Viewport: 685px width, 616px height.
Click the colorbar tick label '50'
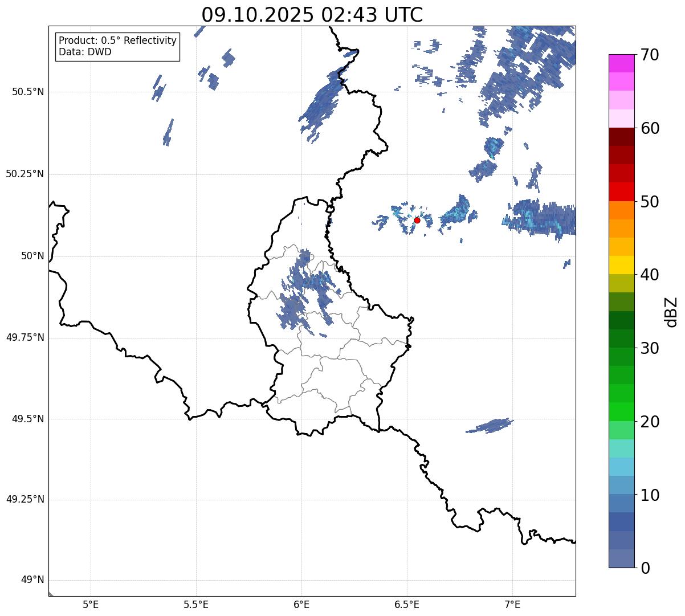click(x=650, y=202)
